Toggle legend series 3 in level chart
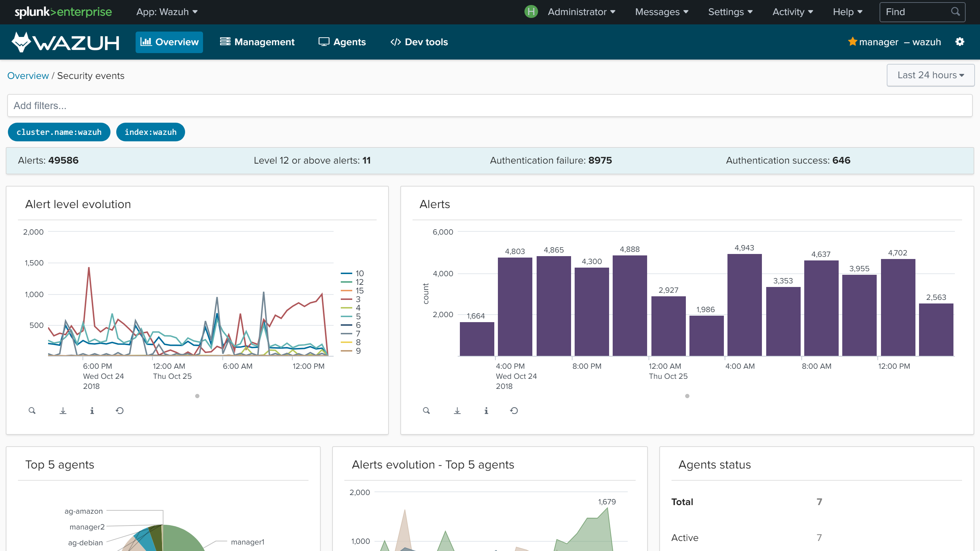This screenshot has height=551, width=980. 350,299
